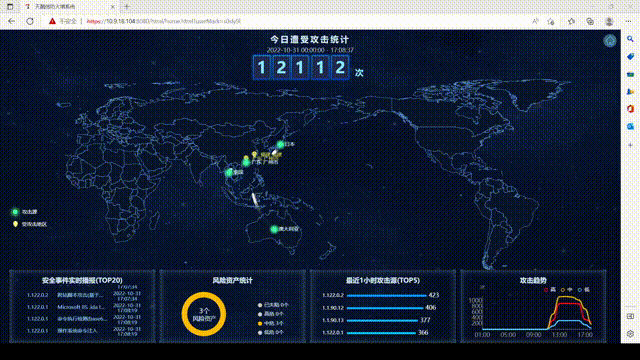Open the Outlook icon in Edge sidebar

click(x=630, y=127)
